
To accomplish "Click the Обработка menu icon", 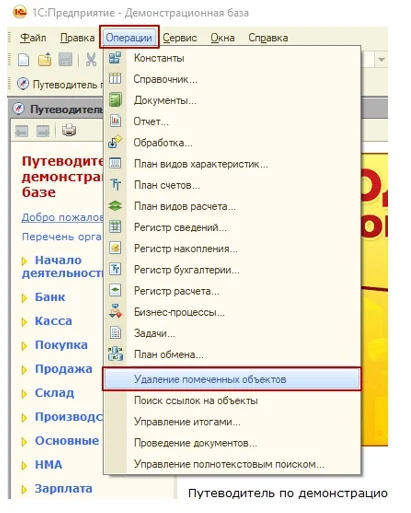I will [x=115, y=142].
